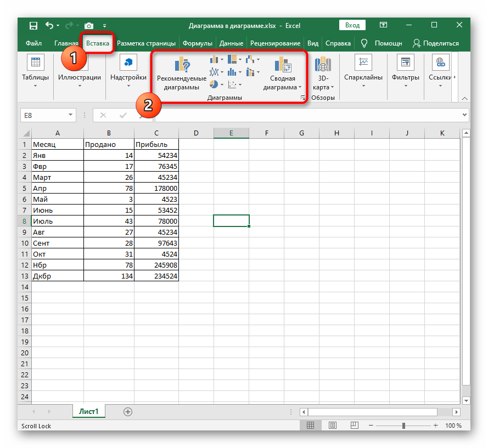This screenshot has height=448, width=488.
Task: Insert a 3D Map (3D-карта)
Action: [322, 66]
